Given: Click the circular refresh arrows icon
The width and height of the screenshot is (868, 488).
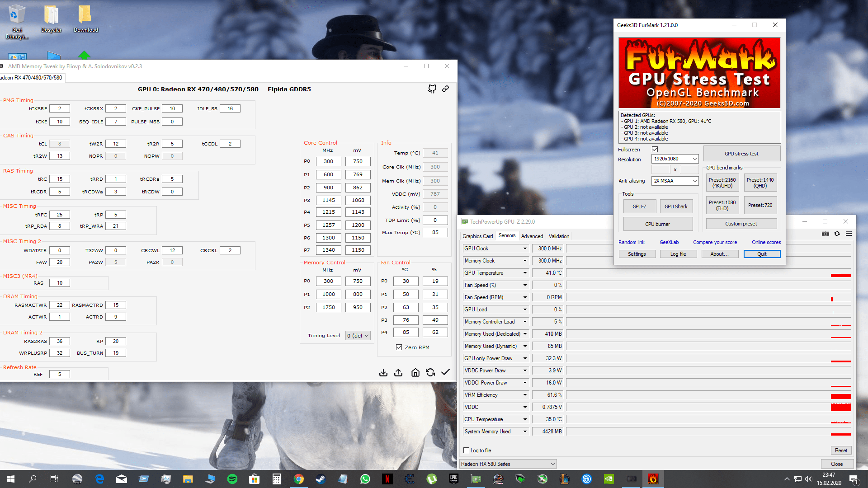Looking at the screenshot, I should click(x=430, y=372).
